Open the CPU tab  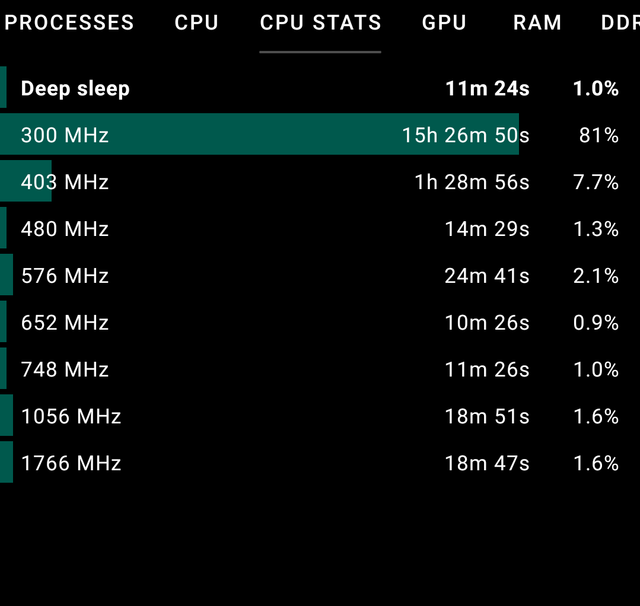(x=196, y=22)
